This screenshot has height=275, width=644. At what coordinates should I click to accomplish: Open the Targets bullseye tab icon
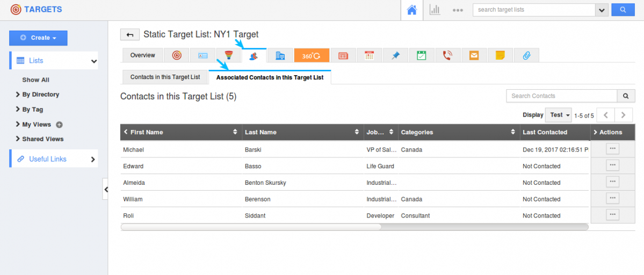pyautogui.click(x=177, y=55)
